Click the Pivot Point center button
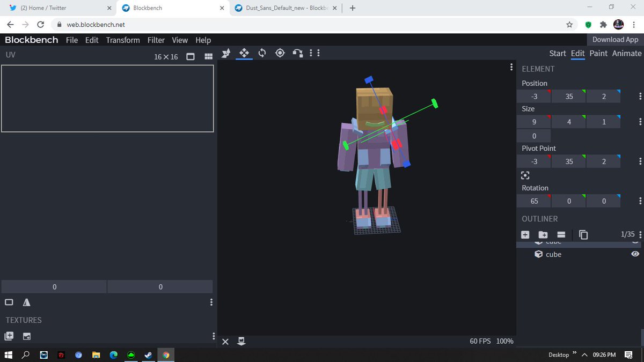The width and height of the screenshot is (644, 362). point(525,175)
